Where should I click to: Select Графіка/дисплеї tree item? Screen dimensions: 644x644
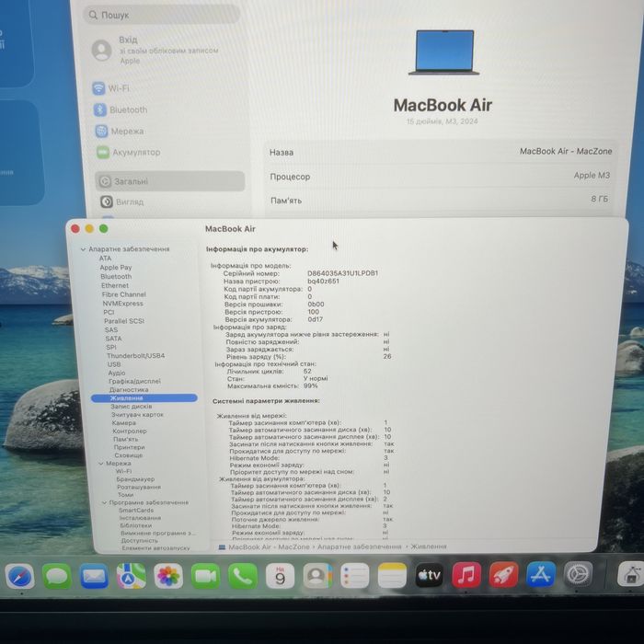(x=134, y=381)
